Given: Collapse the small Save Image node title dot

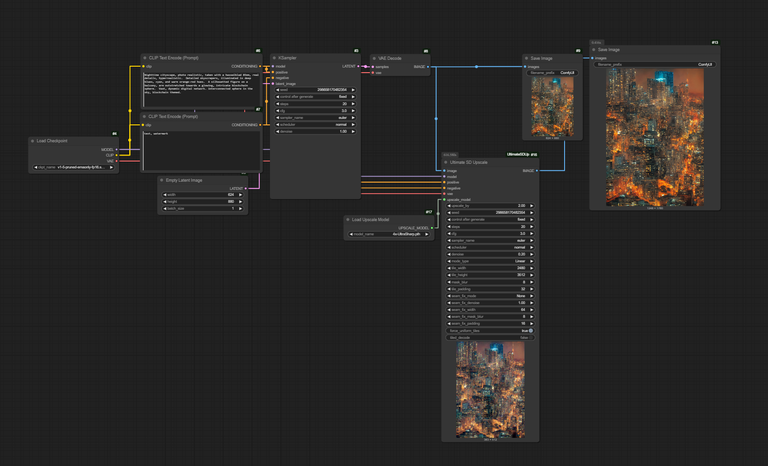Looking at the screenshot, I should [527, 58].
